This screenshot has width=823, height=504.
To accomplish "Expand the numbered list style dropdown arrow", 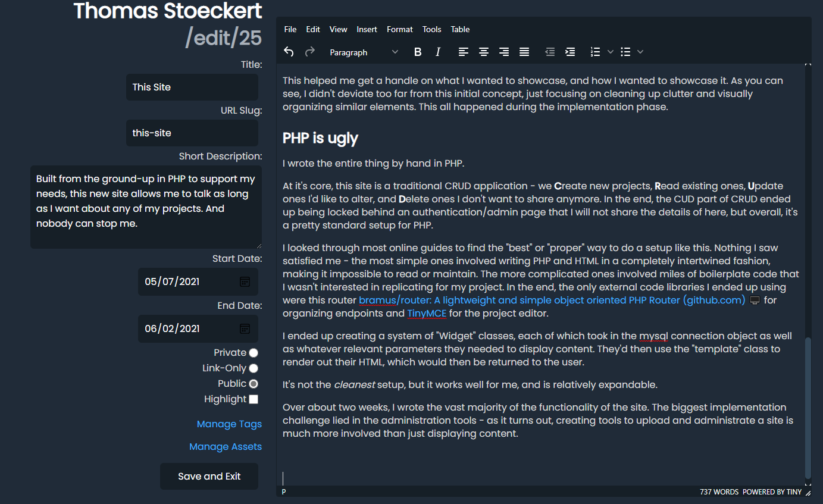I will [x=611, y=52].
